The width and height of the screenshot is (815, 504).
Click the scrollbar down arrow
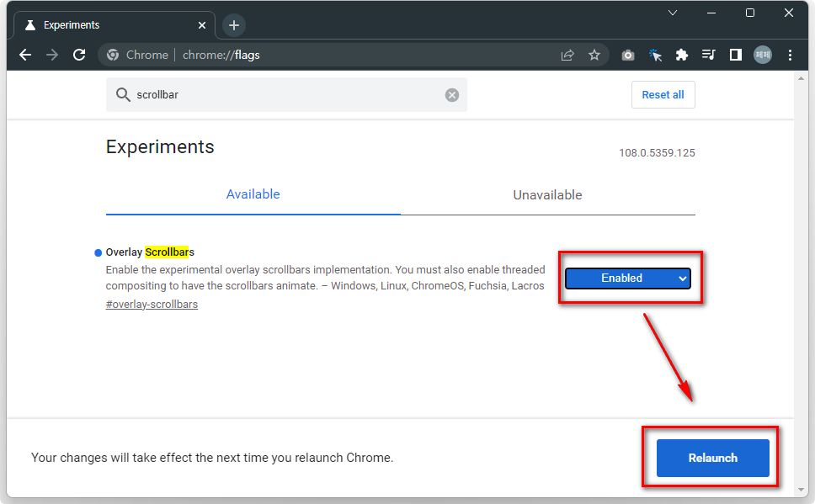coord(801,490)
